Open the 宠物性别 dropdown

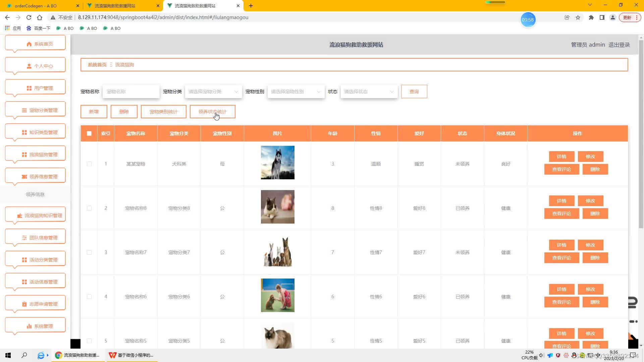(x=296, y=92)
